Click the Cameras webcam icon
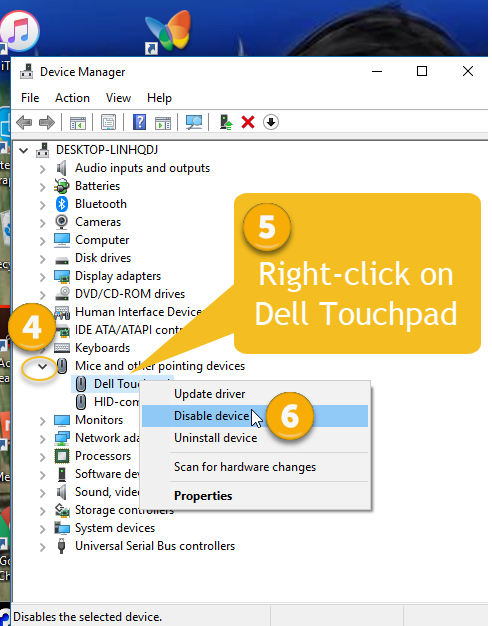Viewport: 492px width, 626px height. pyautogui.click(x=62, y=222)
